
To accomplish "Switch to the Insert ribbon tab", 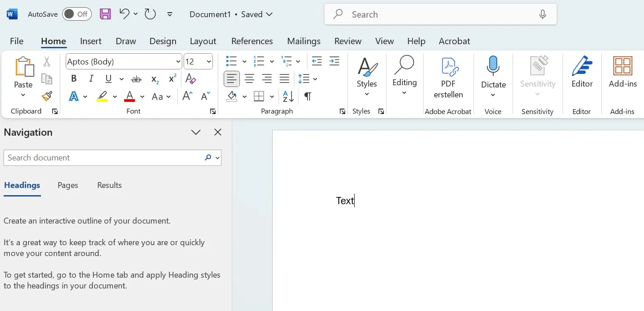I will click(90, 41).
